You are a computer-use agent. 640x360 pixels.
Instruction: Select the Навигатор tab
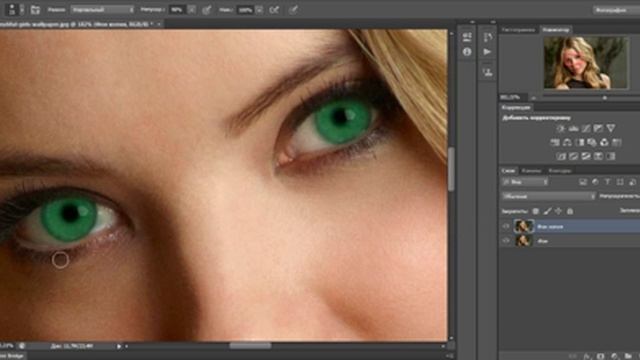[x=556, y=30]
